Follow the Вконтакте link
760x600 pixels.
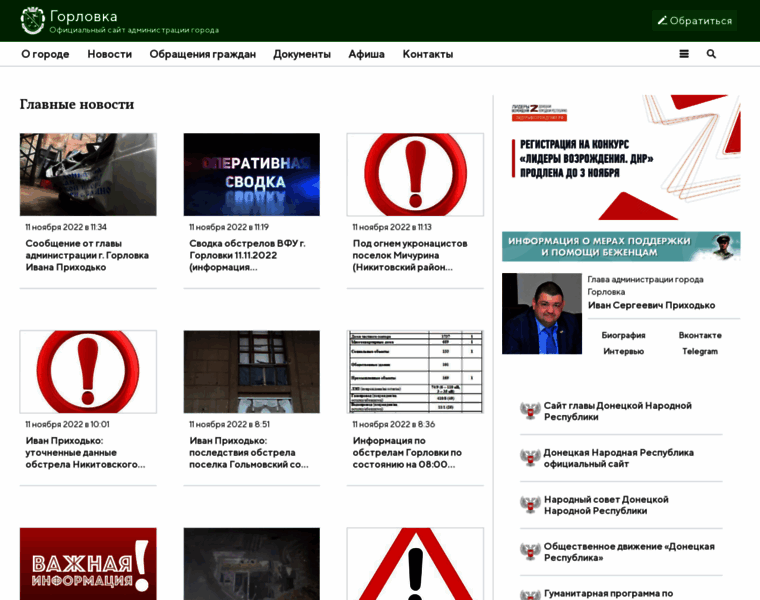(x=699, y=335)
